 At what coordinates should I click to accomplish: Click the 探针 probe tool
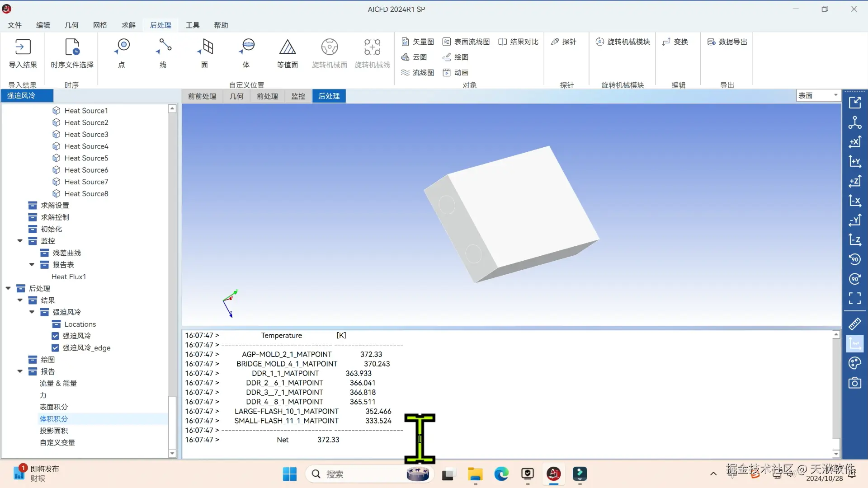[x=563, y=42]
